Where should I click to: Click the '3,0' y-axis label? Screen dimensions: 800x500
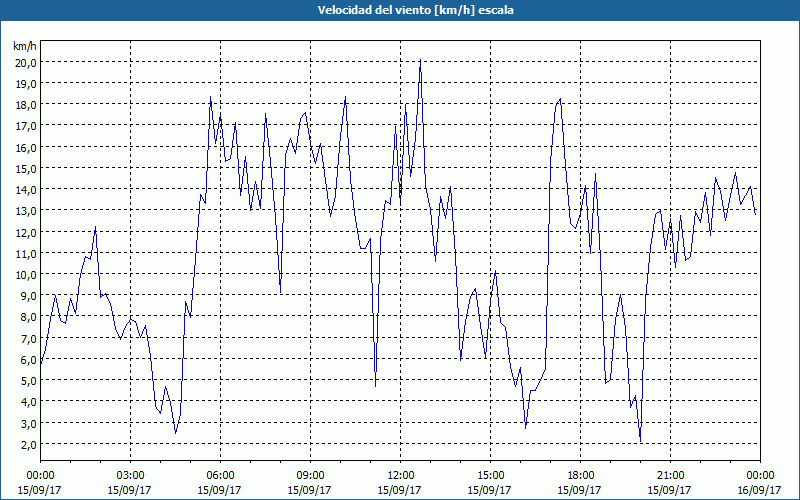pyautogui.click(x=28, y=423)
